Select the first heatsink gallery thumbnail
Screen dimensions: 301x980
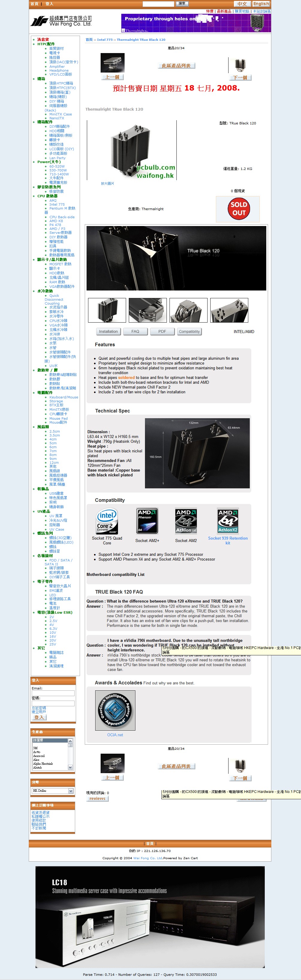pyautogui.click(x=107, y=310)
